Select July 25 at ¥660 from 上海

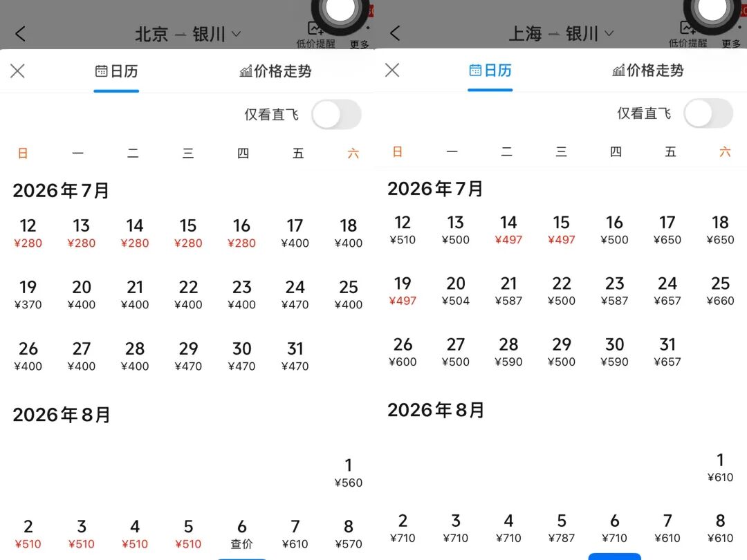pos(720,291)
